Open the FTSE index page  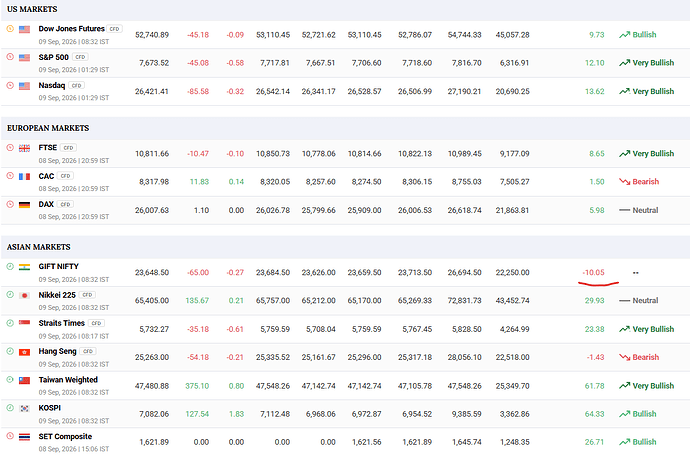[48, 147]
